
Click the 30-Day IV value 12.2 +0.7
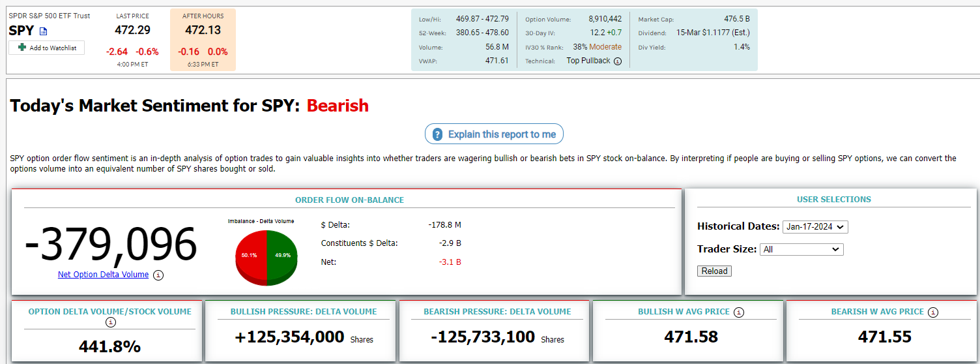point(606,33)
